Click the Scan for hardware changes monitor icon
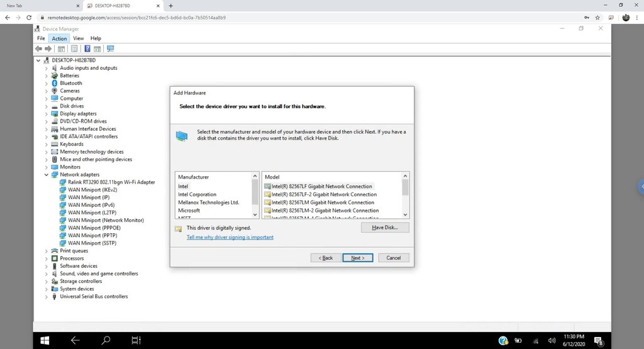 111,49
